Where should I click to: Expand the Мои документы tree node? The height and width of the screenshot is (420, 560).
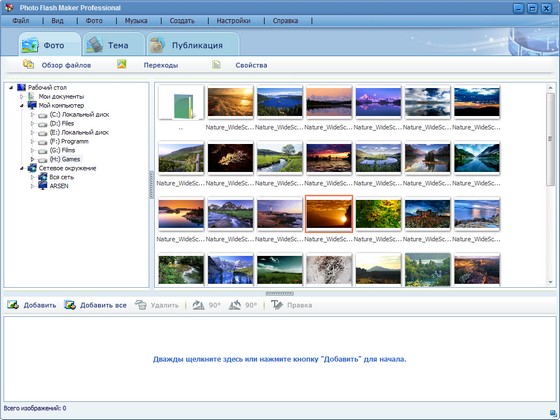pyautogui.click(x=21, y=96)
